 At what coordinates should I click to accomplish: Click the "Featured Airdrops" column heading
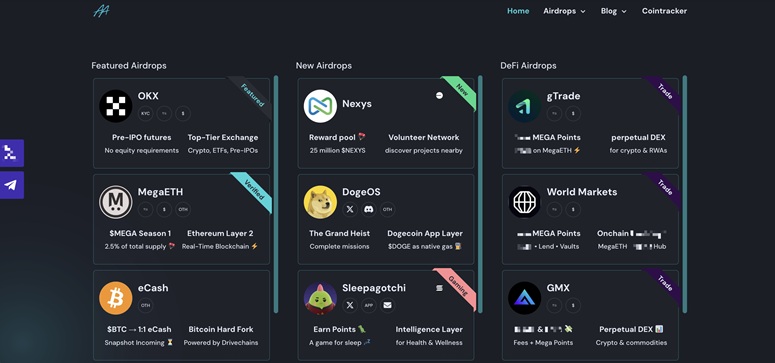129,66
